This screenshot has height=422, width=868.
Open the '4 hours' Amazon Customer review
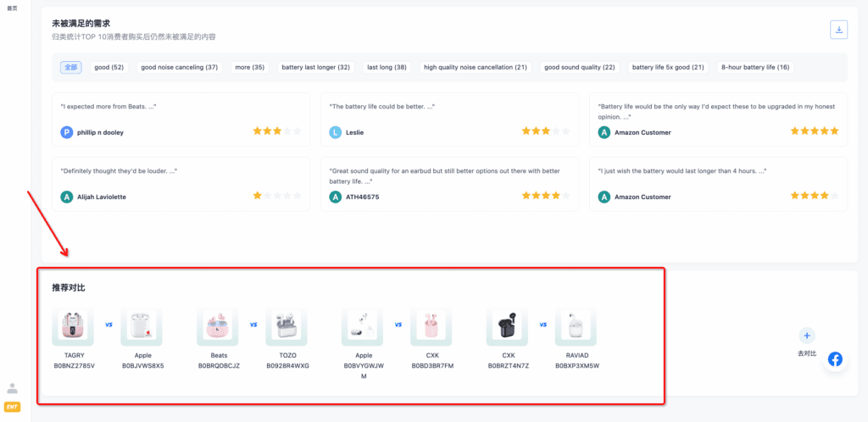tap(718, 184)
